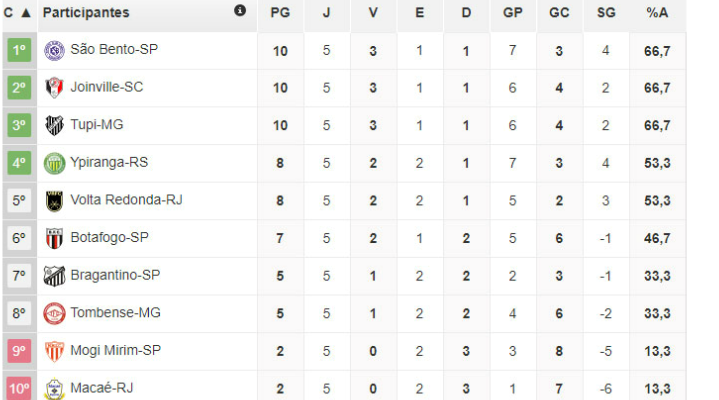The height and width of the screenshot is (400, 719).
Task: Click the Tupi-MG club crest
Action: pyautogui.click(x=54, y=125)
